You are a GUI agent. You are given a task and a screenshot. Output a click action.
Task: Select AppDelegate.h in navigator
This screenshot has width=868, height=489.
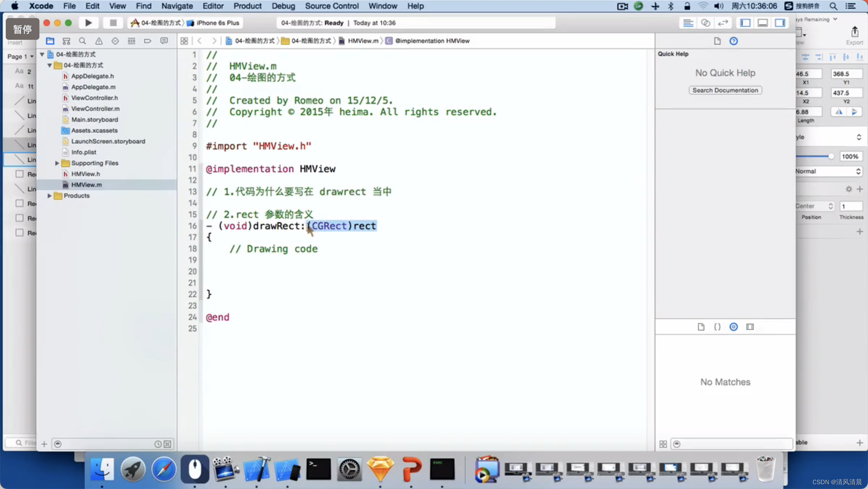(x=92, y=76)
